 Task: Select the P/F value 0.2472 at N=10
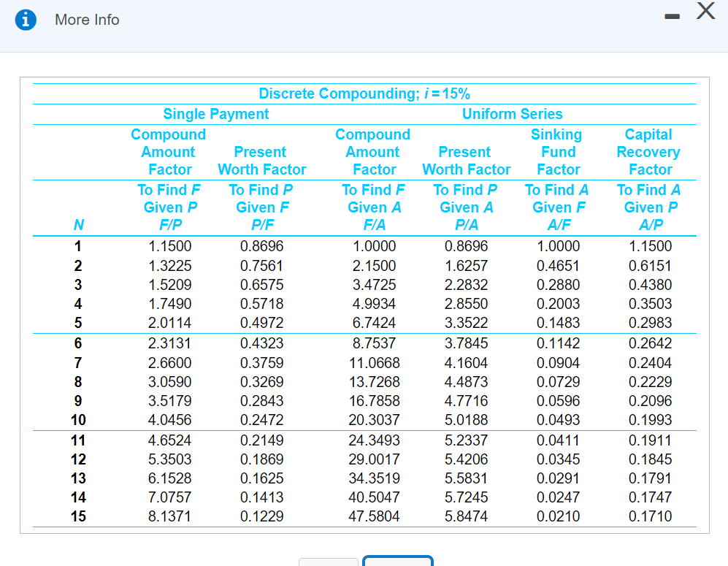(263, 420)
